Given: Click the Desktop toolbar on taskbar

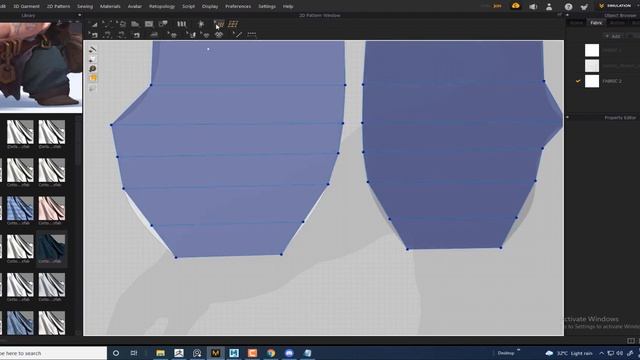Looking at the screenshot, I should pyautogui.click(x=506, y=353).
